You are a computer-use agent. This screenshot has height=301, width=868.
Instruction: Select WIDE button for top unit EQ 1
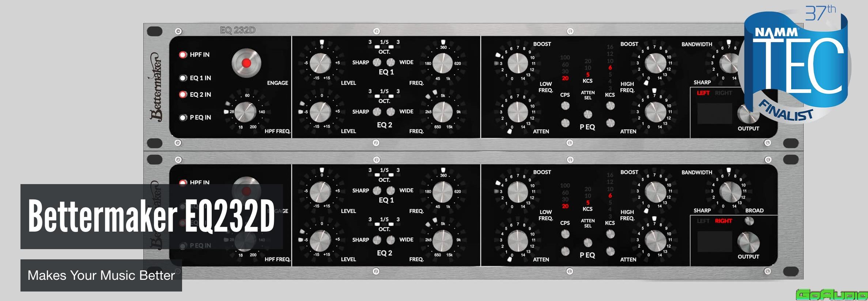391,62
